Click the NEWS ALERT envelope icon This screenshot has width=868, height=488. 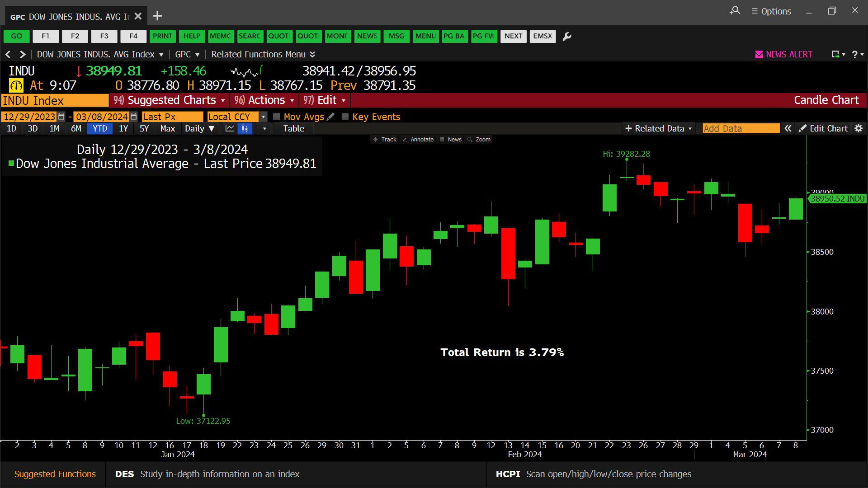point(759,55)
